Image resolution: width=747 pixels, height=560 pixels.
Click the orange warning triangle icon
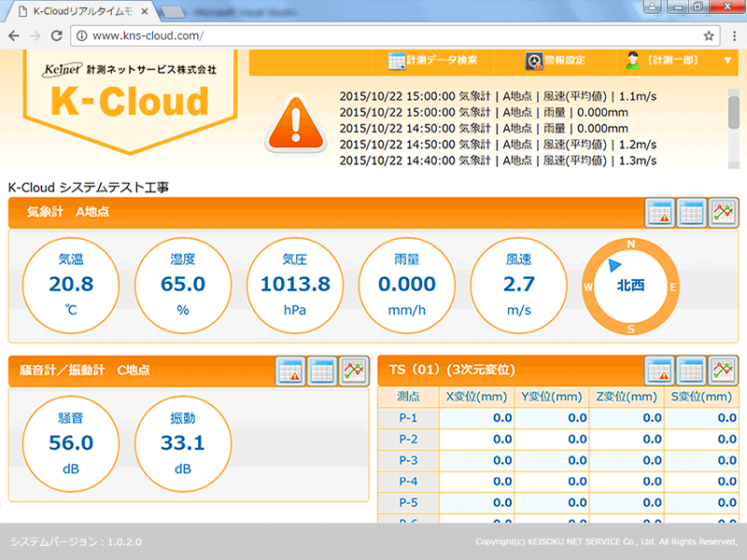[x=296, y=123]
